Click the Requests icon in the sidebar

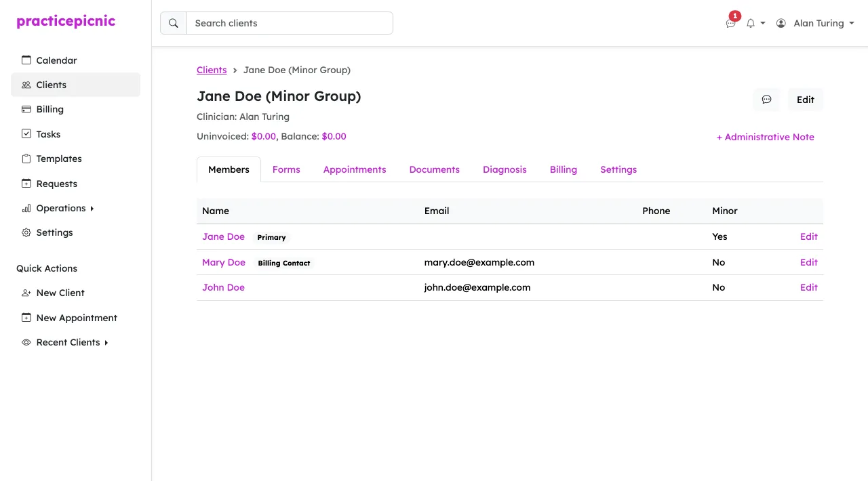pos(26,184)
